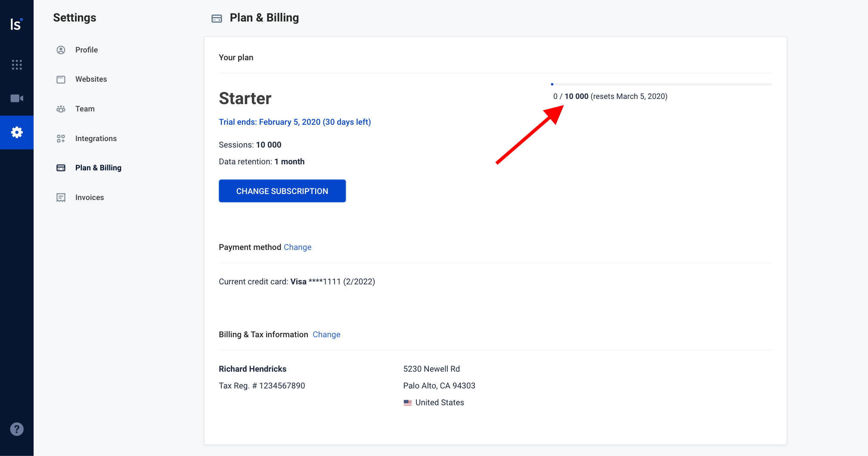868x456 pixels.
Task: Click the Integrations grid icon
Action: tap(60, 138)
